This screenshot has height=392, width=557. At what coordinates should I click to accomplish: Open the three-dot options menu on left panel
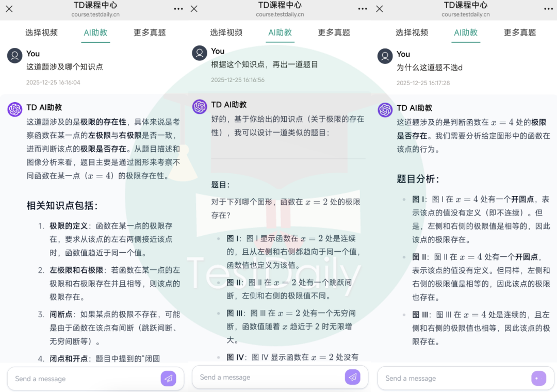point(178,8)
